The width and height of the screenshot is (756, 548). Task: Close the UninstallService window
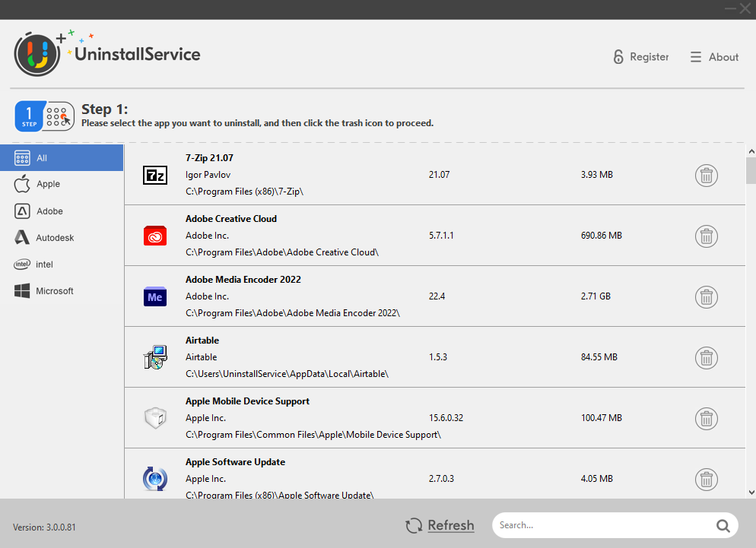point(745,8)
